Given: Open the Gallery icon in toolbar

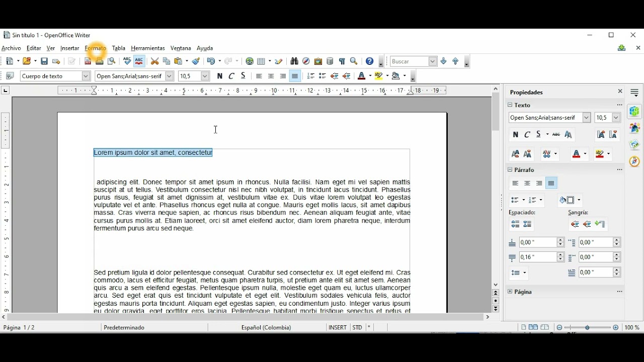Looking at the screenshot, I should 318,61.
